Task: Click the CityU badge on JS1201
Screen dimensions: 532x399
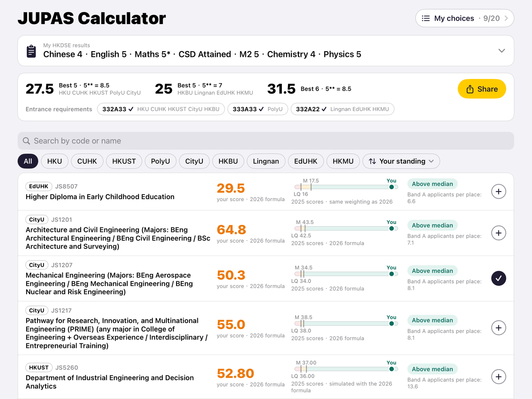Action: (x=37, y=219)
